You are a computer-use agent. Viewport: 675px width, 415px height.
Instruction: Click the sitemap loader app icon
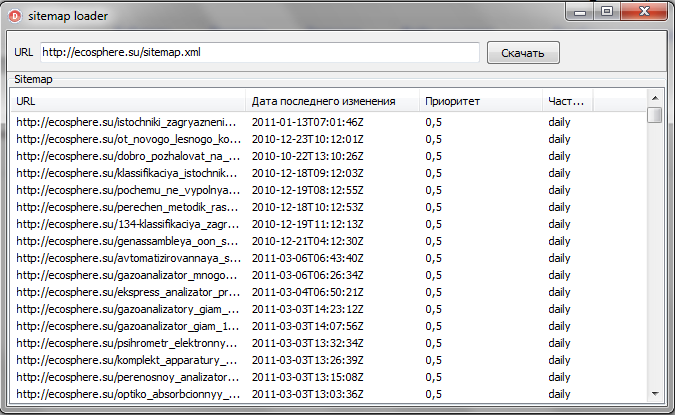click(x=15, y=16)
